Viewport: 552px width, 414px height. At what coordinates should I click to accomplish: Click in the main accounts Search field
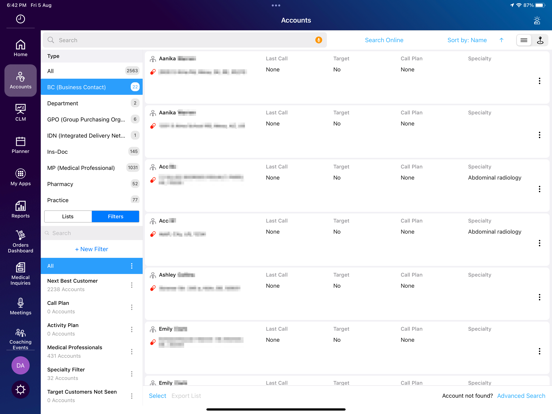tap(185, 40)
